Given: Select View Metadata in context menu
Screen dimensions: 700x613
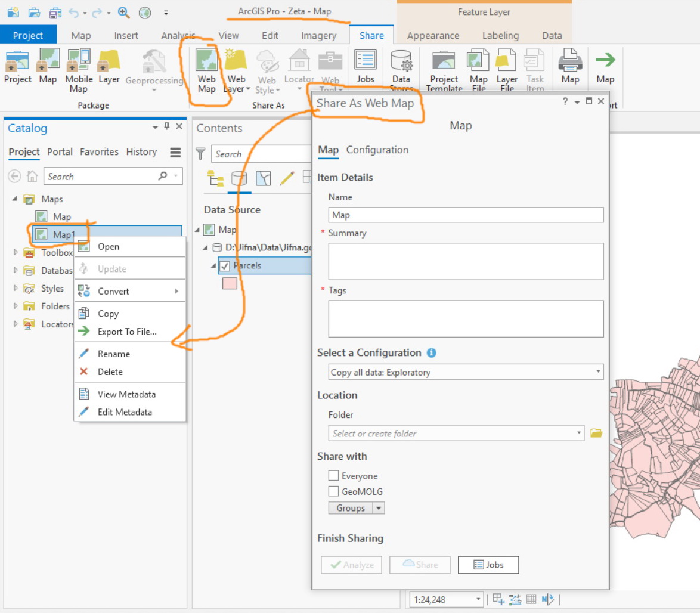Looking at the screenshot, I should (130, 394).
